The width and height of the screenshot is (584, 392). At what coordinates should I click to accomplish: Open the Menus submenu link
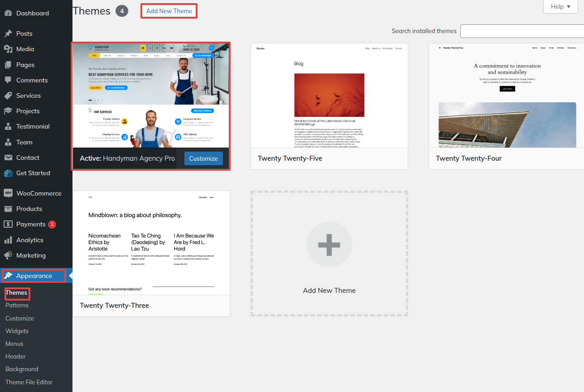click(x=14, y=344)
